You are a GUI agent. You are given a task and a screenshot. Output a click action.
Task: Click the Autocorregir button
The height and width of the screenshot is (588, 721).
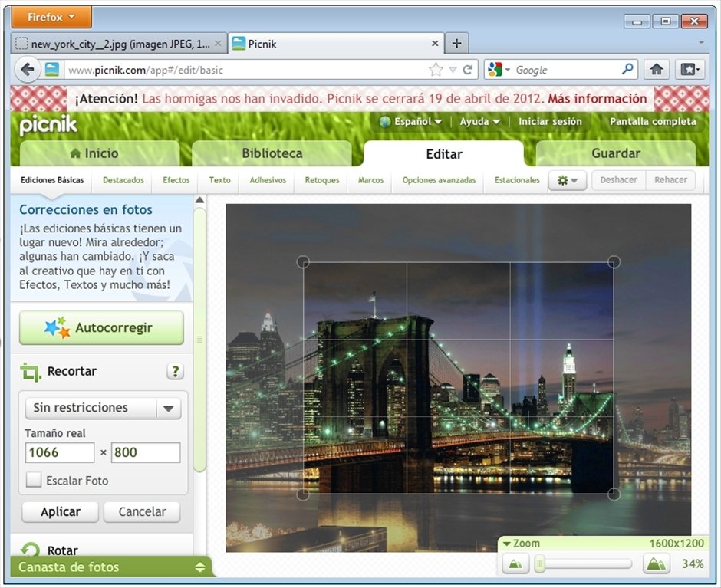click(x=101, y=327)
